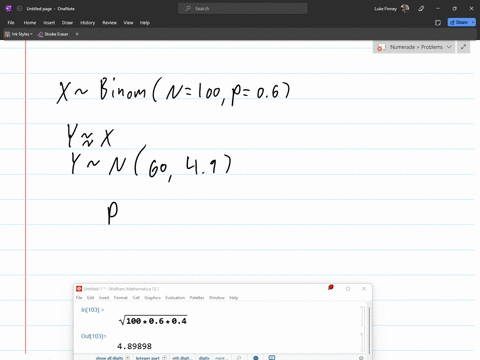Click 'more...' in suggestions bar

(x=221, y=358)
